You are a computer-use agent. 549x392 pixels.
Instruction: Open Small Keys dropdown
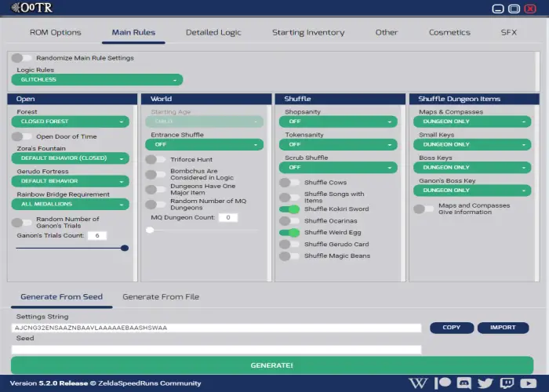(472, 144)
